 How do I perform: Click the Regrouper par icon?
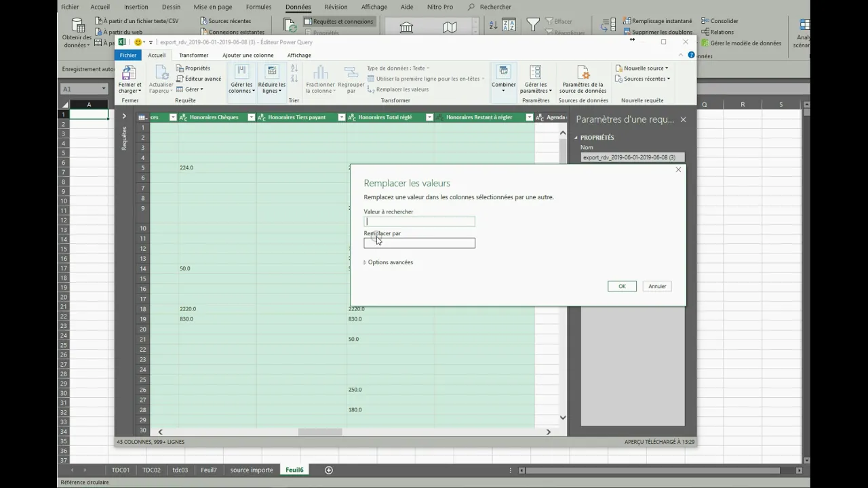tap(351, 73)
